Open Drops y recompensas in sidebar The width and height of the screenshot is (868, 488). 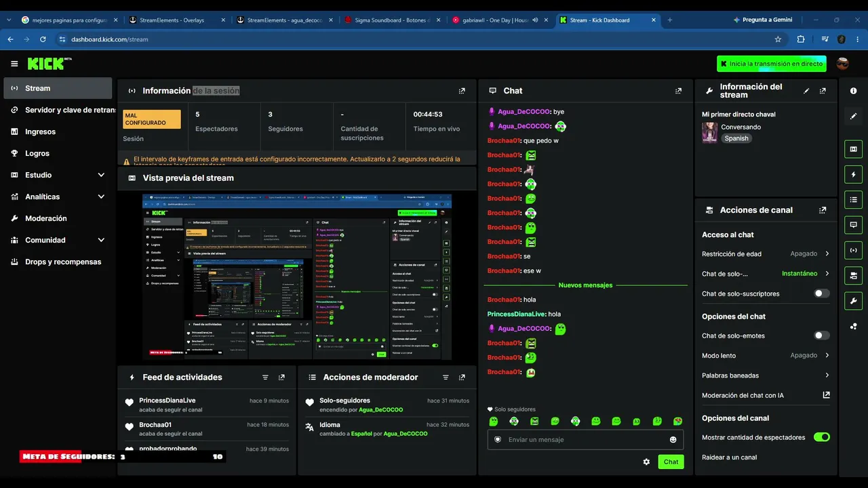58,262
